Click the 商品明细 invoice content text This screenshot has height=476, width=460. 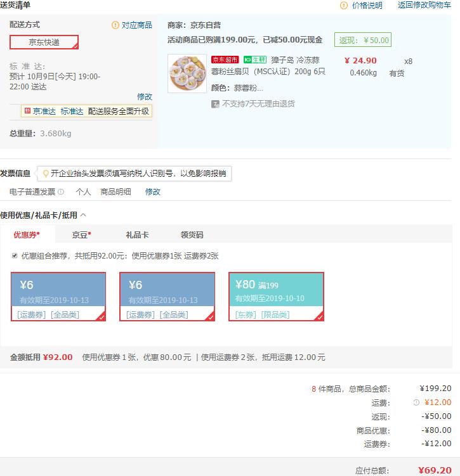click(115, 192)
